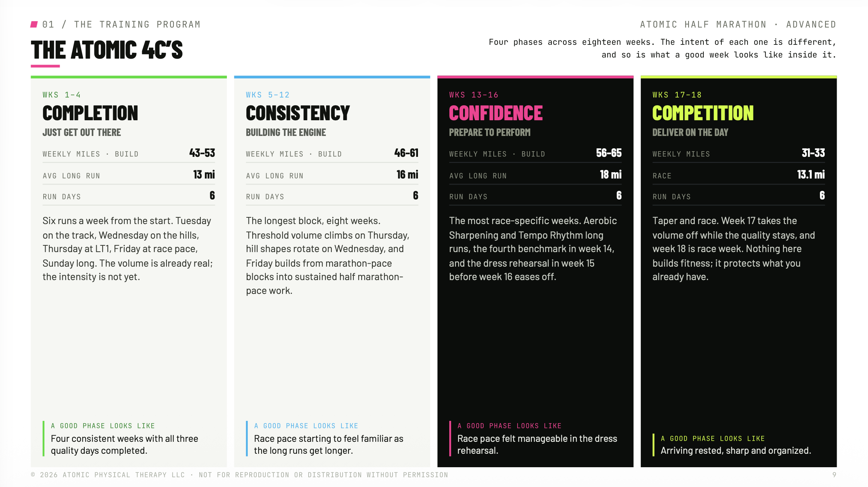Click the blue 'A GOOD PHASE LOOKS LIKE' label
The width and height of the screenshot is (868, 487).
tap(306, 426)
